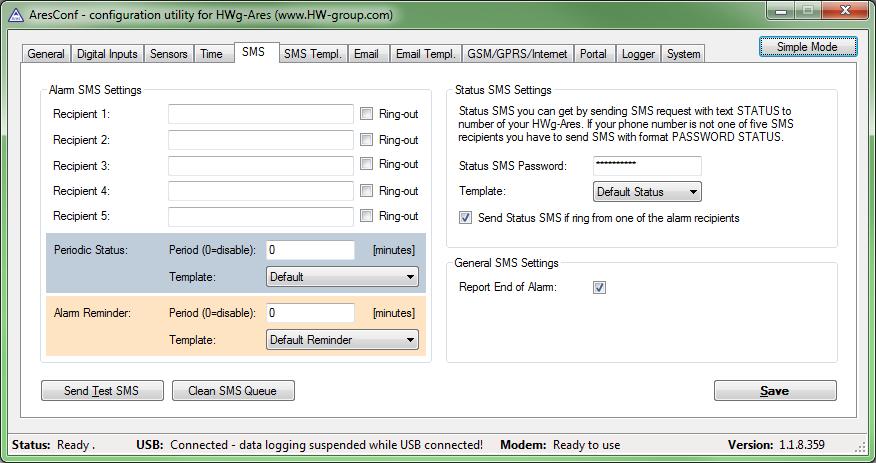Click the Alarm Reminder period field
This screenshot has width=876, height=463.
310,313
